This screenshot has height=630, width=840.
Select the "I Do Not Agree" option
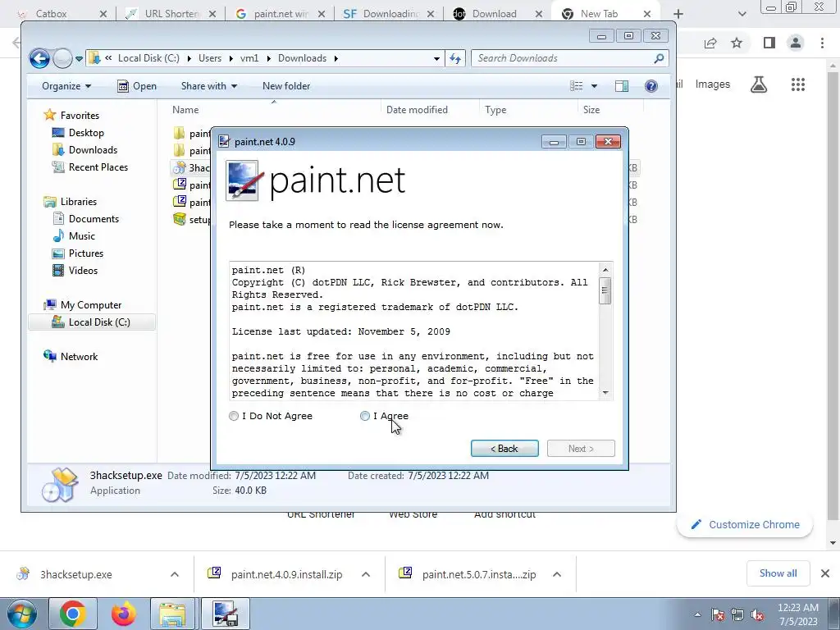click(234, 416)
